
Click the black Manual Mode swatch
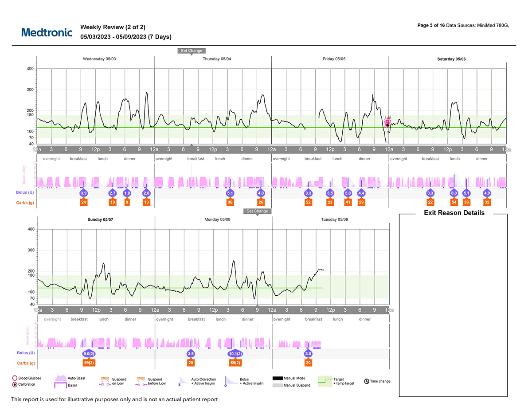[277, 378]
